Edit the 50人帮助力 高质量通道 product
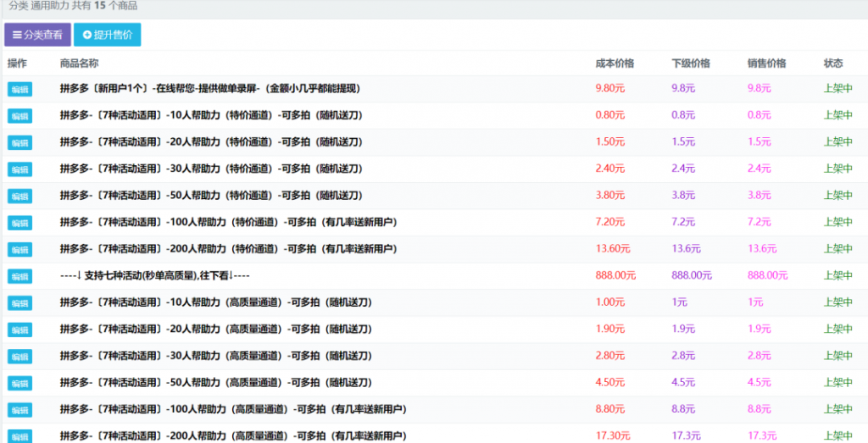This screenshot has height=443, width=868. 20,383
